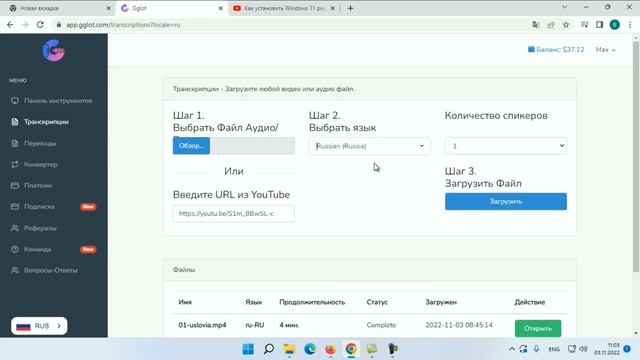
Task: Click the blue Загрузить button
Action: tap(506, 202)
